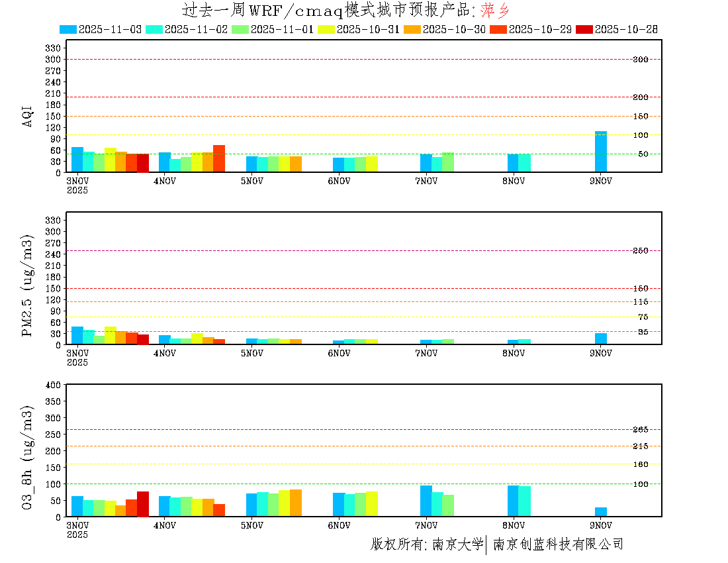728x563 pixels.
Task: Click the 南京创蓝科技有限公司 company text
Action: tap(558, 544)
